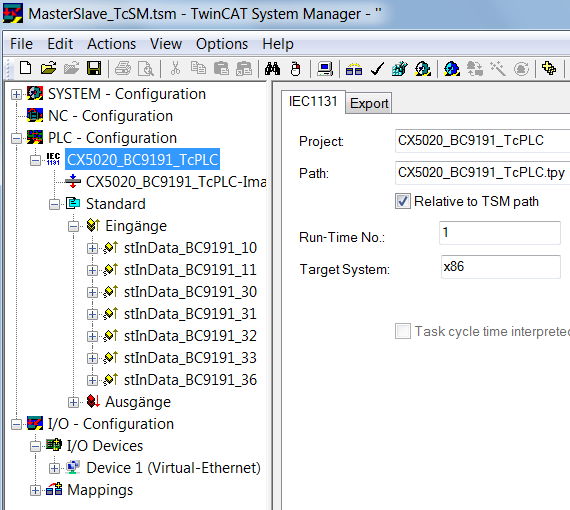Select stInData_BC9191_31 in the tree
This screenshot has width=570, height=510.
190,314
